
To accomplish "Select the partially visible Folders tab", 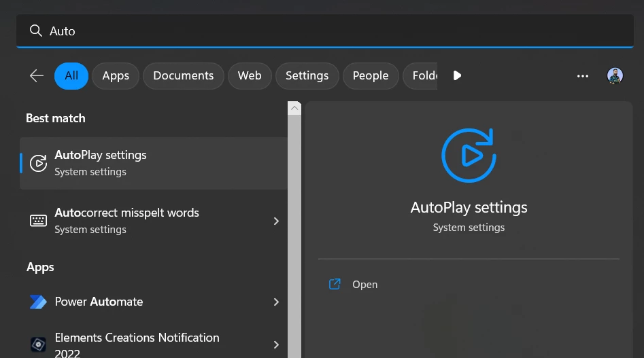I will coord(420,76).
